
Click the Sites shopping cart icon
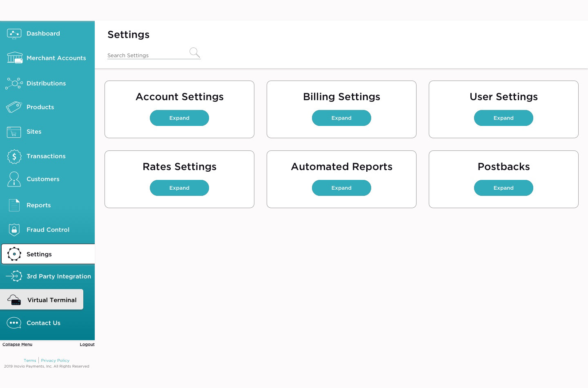pyautogui.click(x=14, y=132)
